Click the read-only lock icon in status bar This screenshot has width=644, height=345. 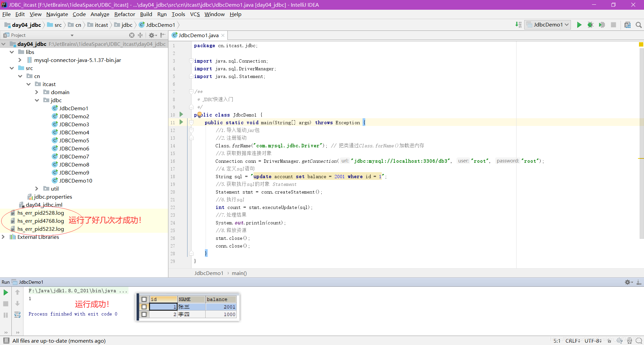[x=609, y=341]
